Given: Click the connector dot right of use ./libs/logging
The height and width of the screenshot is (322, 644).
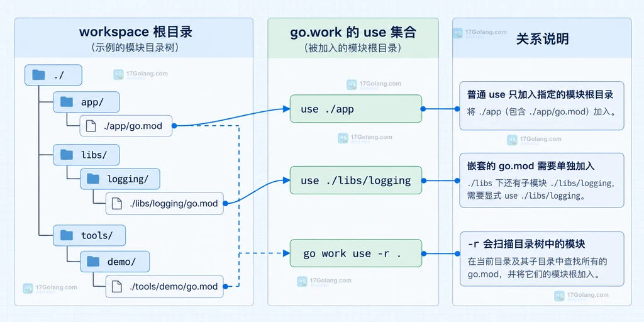Looking at the screenshot, I should point(423,180).
